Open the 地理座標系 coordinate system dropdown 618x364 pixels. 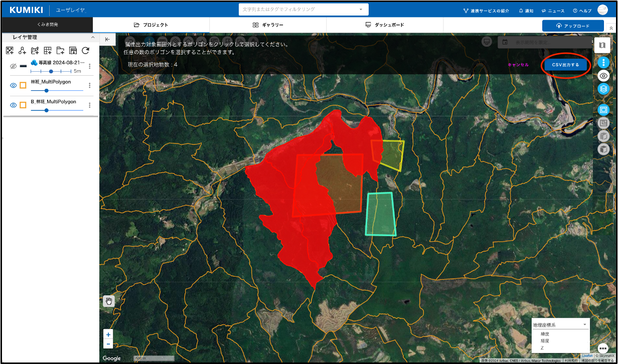coord(560,325)
